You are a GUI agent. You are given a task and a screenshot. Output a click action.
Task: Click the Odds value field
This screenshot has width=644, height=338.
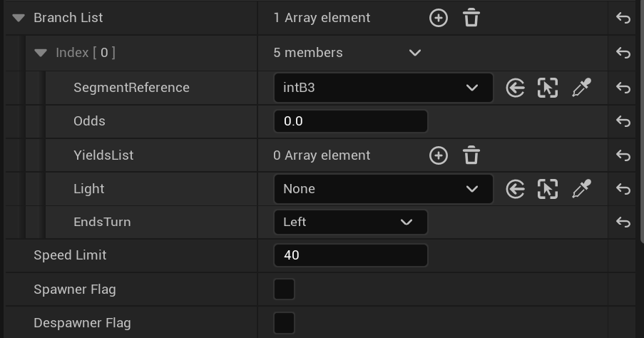[x=350, y=122]
